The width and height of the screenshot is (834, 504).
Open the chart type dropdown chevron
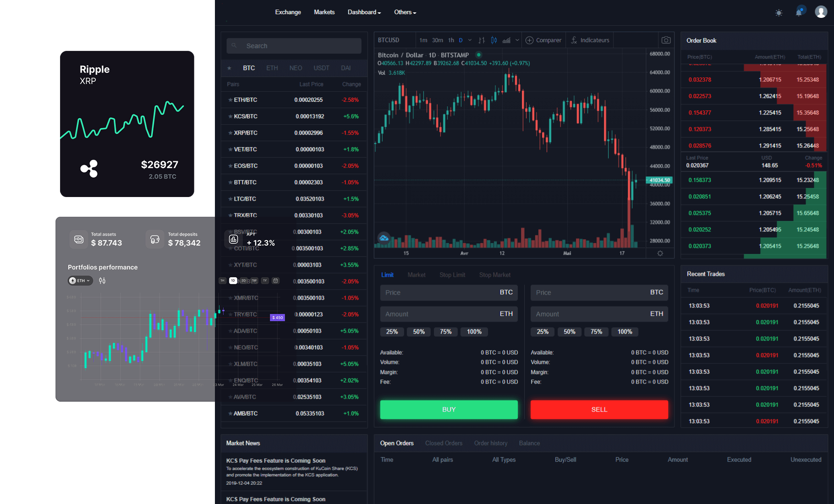(x=517, y=40)
